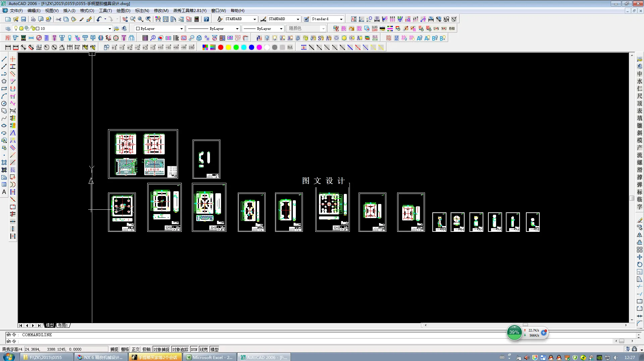644x361 pixels.
Task: Open the Layer Properties Manager icon
Action: (x=8, y=29)
